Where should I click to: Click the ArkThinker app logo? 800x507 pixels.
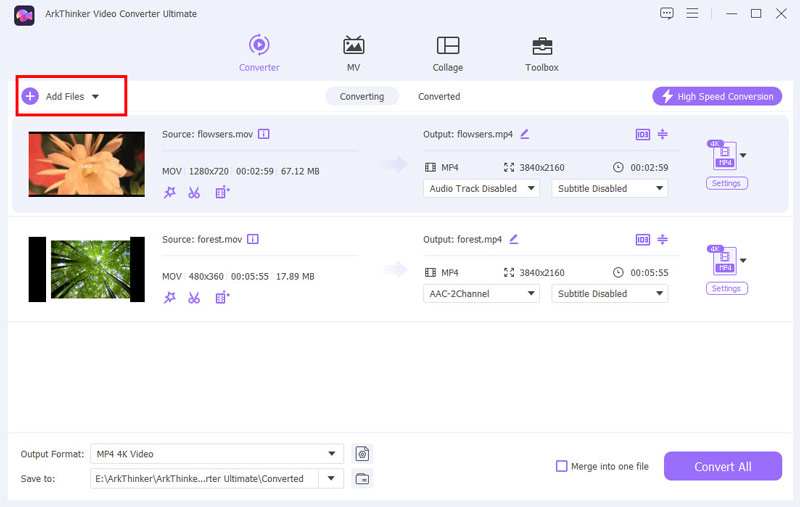(x=24, y=15)
